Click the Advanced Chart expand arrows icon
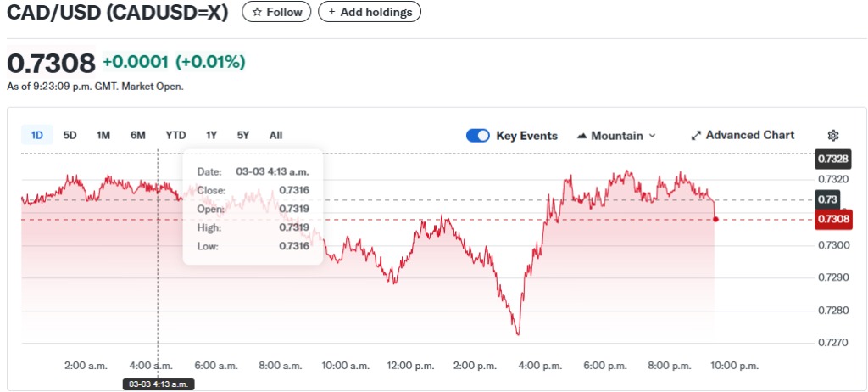The image size is (868, 392). point(696,136)
